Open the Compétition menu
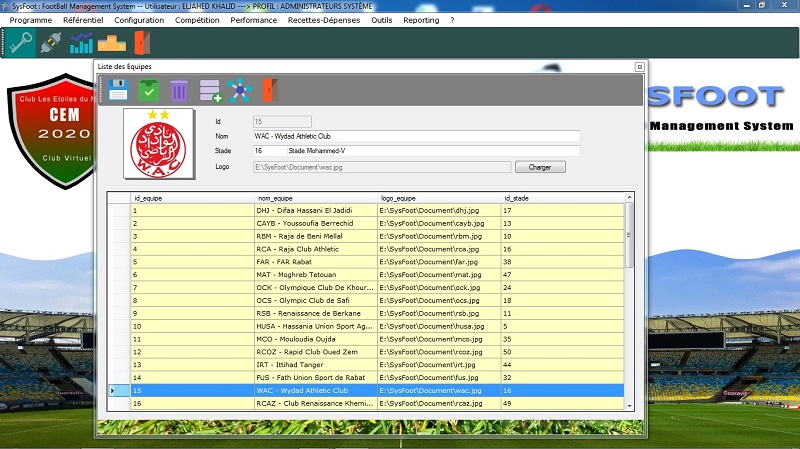The width and height of the screenshot is (800, 449). (x=195, y=19)
